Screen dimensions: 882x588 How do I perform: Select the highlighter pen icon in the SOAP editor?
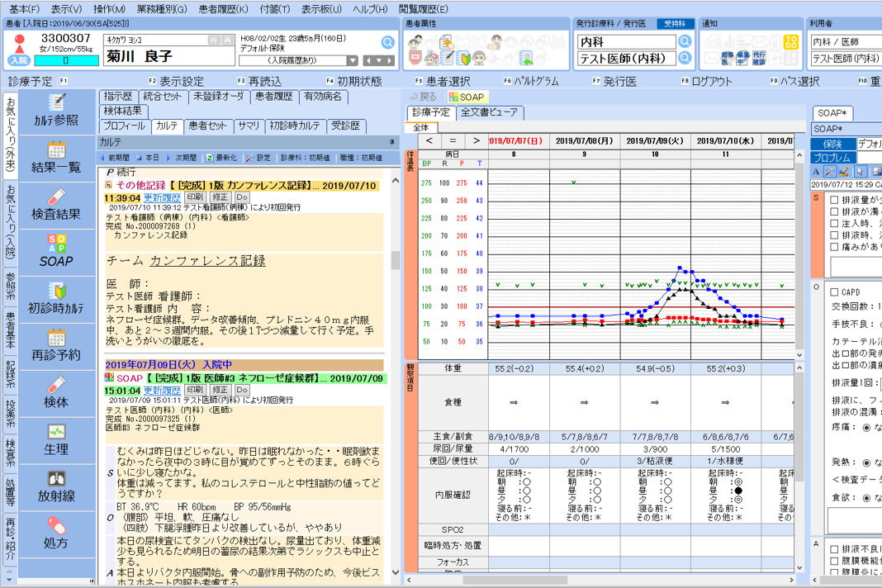[x=843, y=171]
